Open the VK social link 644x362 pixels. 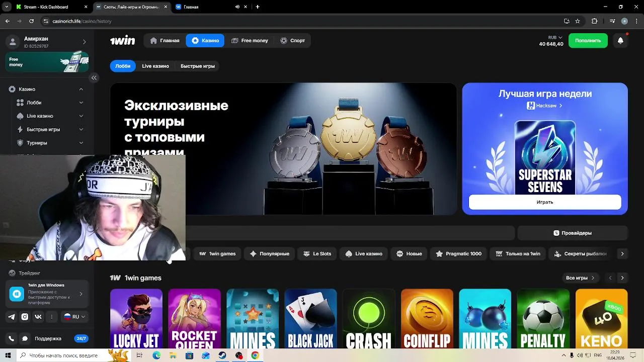(38, 317)
